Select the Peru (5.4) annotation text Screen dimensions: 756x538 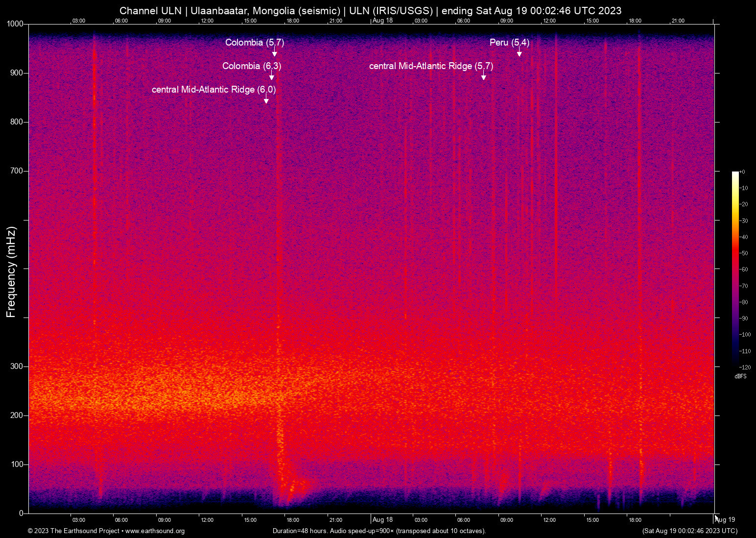(x=509, y=43)
